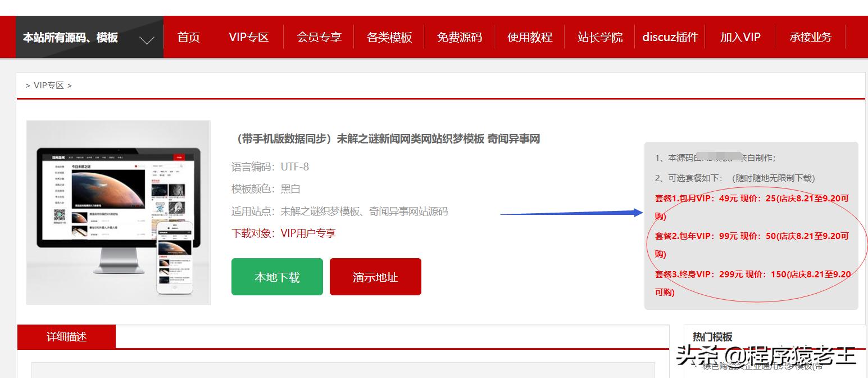
Task: Click the green 本地下载 download button
Action: tap(277, 276)
